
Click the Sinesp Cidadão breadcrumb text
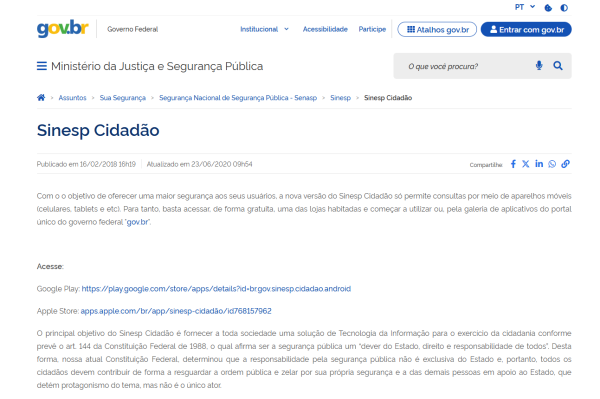point(388,98)
